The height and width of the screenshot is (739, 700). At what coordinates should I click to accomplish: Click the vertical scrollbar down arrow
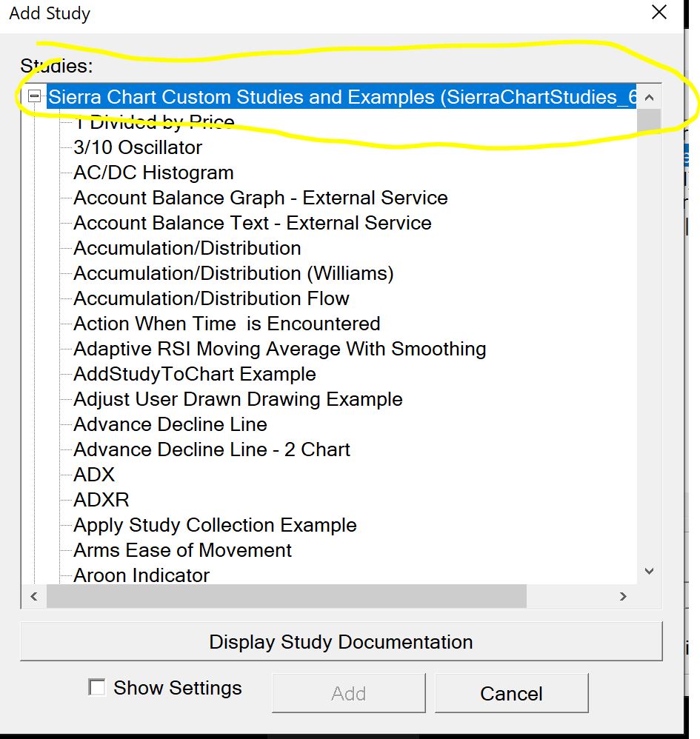tap(649, 571)
